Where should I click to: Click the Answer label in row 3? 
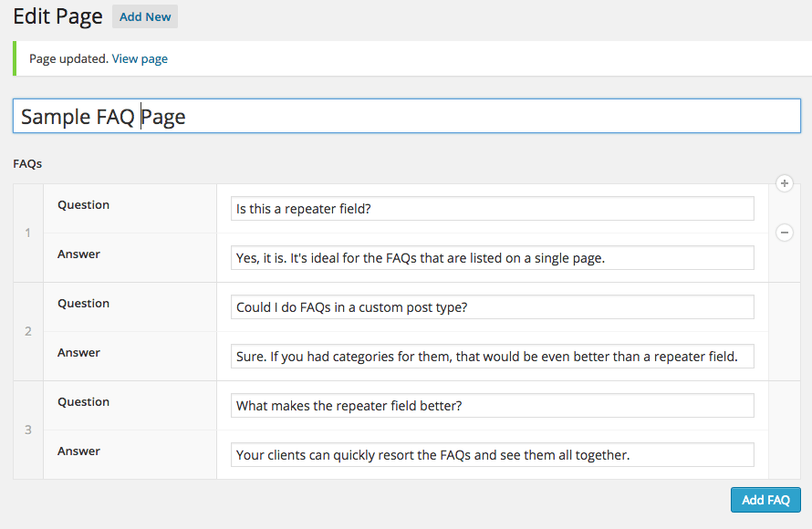tap(78, 451)
